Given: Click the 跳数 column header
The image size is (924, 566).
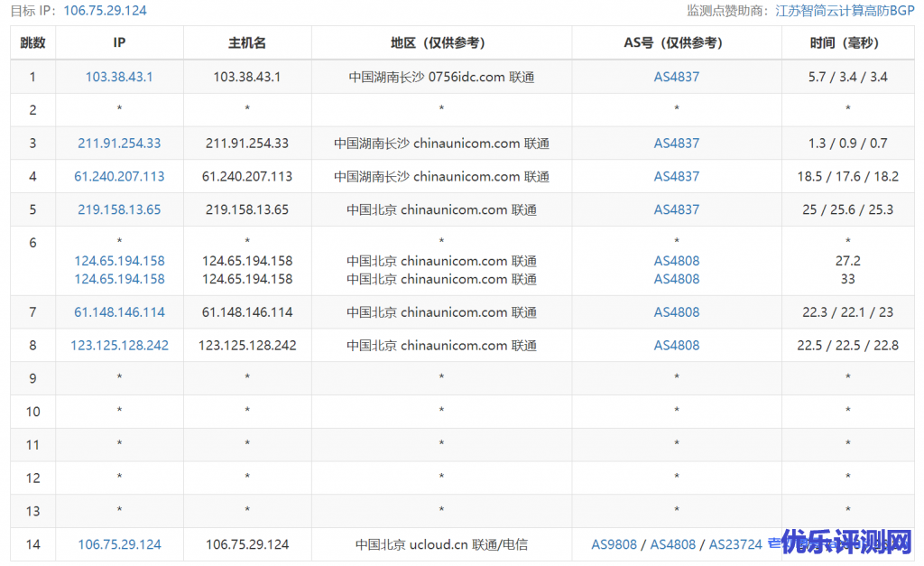Looking at the screenshot, I should (x=32, y=42).
